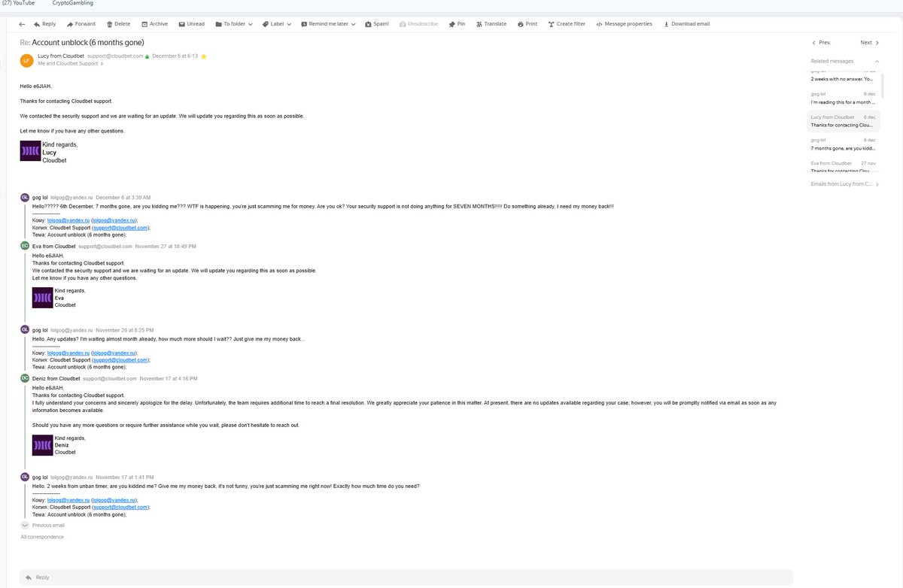Switch to the CryptoGambling browser tab
Viewport: 903px width, 588px height.
(x=73, y=3)
